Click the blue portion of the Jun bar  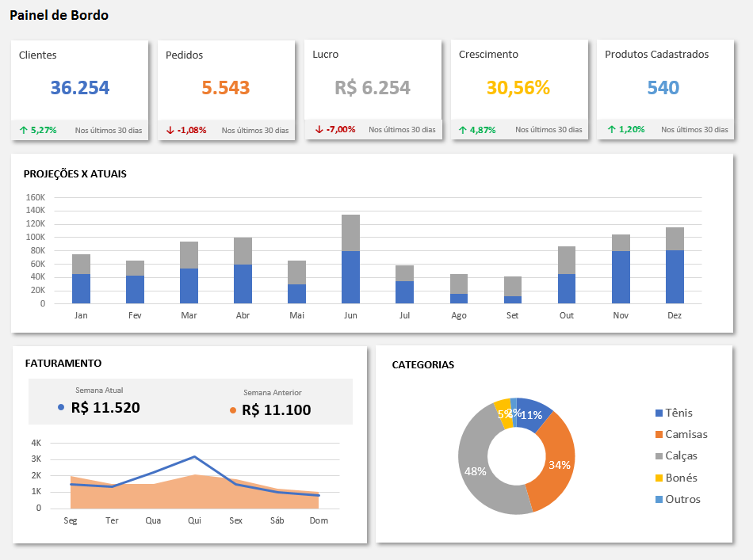pyautogui.click(x=350, y=277)
